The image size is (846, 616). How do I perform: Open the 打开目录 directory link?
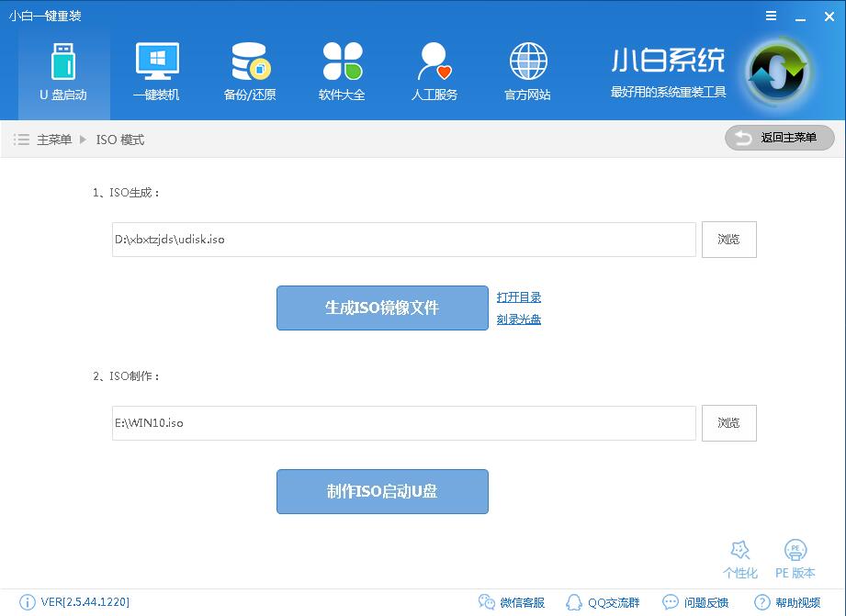point(517,297)
